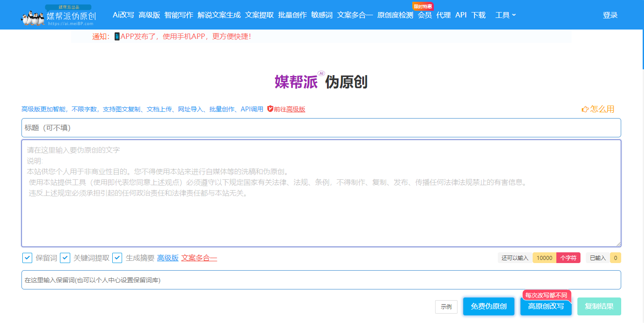This screenshot has height=323, width=644.
Task: Click the 示例 example button
Action: pos(446,307)
